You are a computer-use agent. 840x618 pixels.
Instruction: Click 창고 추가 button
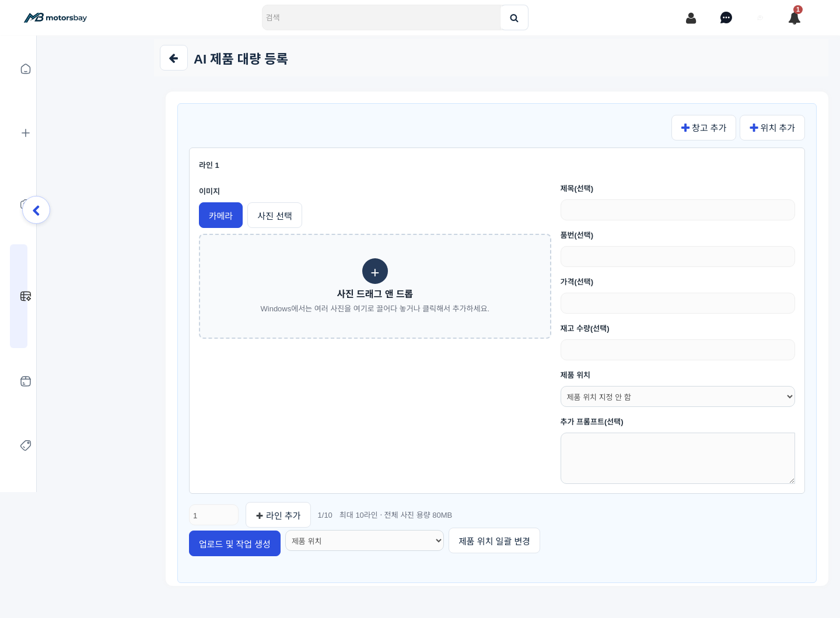[703, 128]
